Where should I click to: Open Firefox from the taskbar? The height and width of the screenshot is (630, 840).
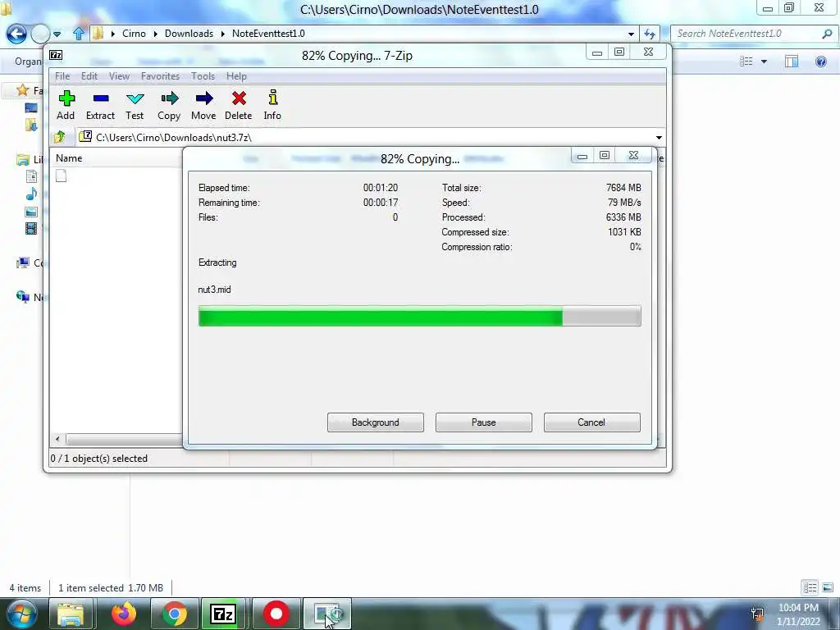124,614
